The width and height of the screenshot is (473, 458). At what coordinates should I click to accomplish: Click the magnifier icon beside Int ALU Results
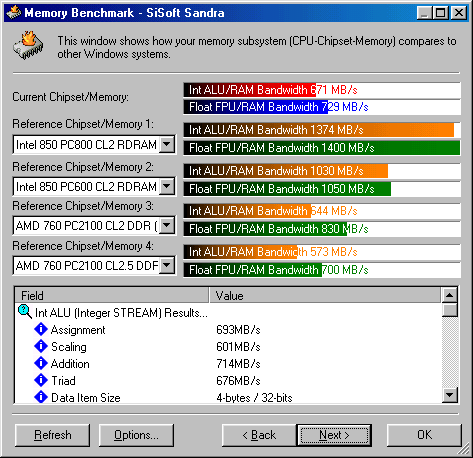25,312
